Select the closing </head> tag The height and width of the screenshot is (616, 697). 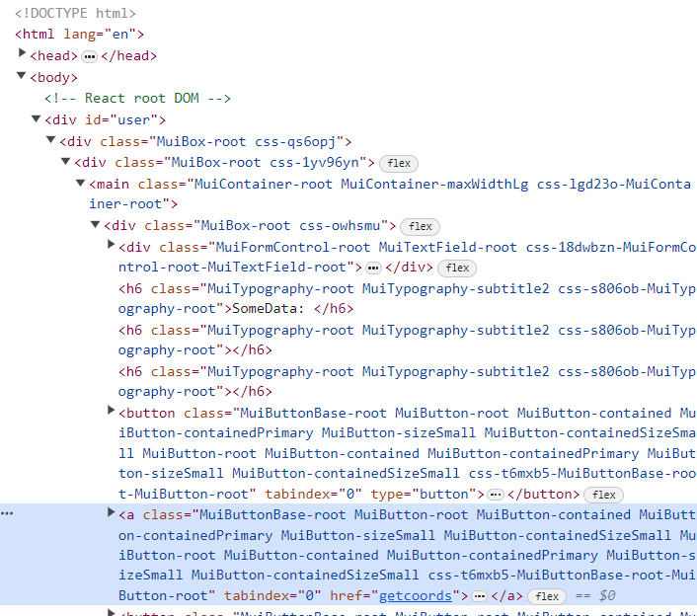pos(129,56)
